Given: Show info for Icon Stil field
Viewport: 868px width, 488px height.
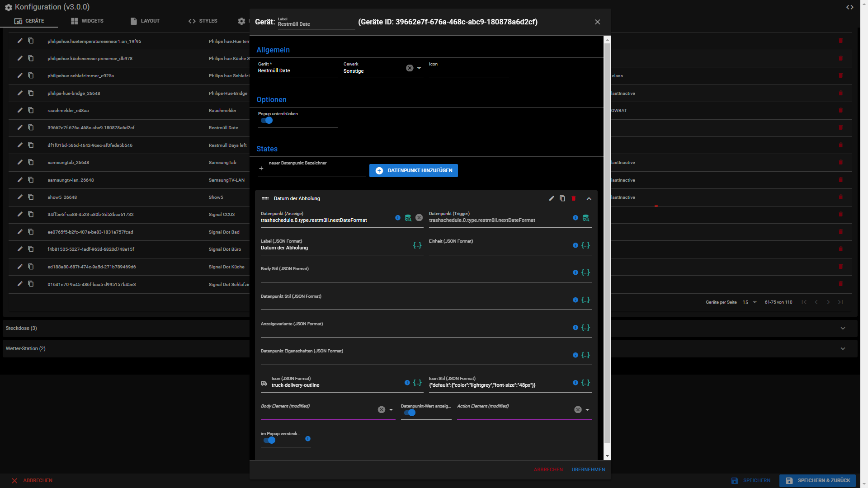Looking at the screenshot, I should pyautogui.click(x=576, y=383).
